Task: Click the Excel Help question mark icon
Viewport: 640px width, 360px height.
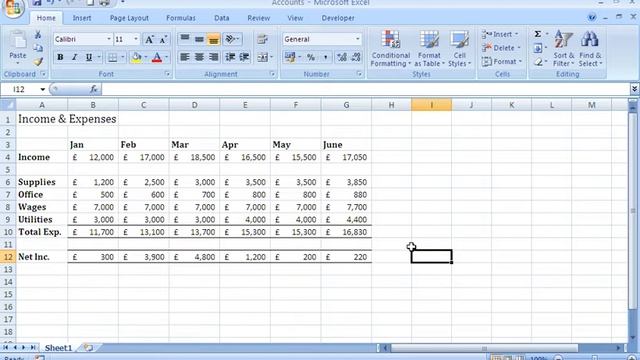Action: (591, 18)
